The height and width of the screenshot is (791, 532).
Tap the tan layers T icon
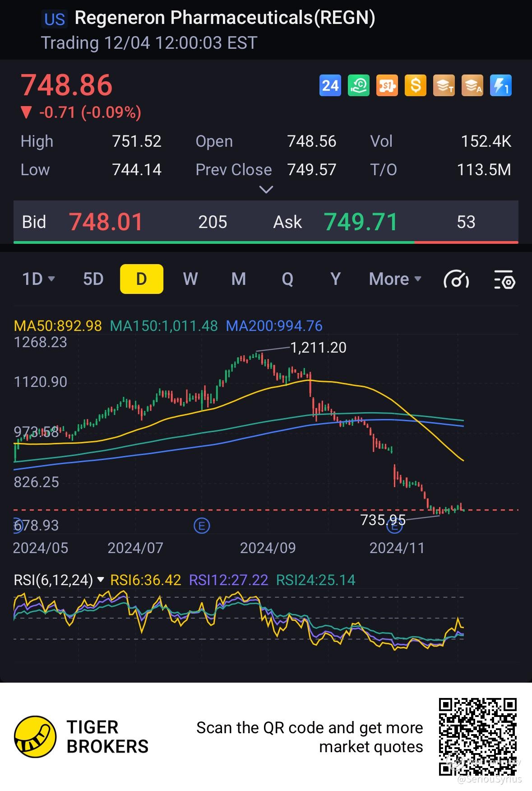444,85
